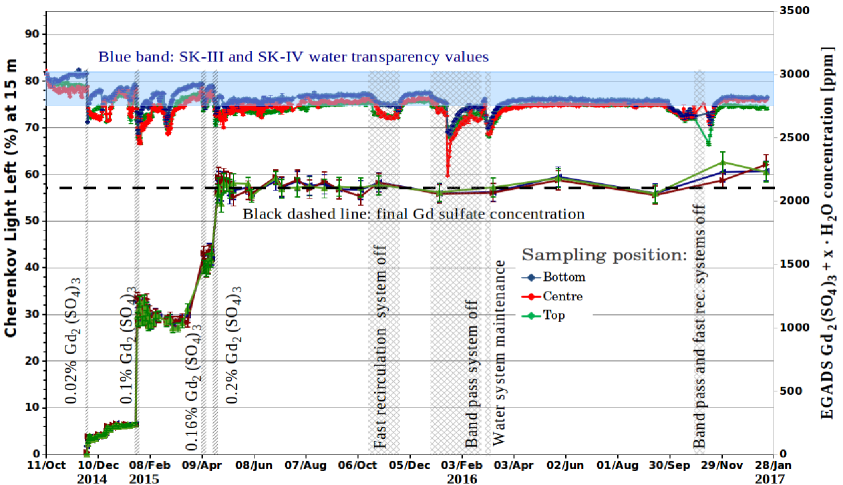Click the '30/Sep' x-axis tick label
This screenshot has height=485, width=843.
pyautogui.click(x=670, y=466)
